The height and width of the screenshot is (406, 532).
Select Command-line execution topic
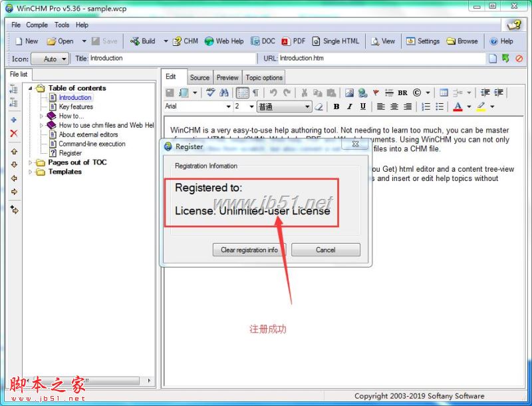(x=92, y=144)
